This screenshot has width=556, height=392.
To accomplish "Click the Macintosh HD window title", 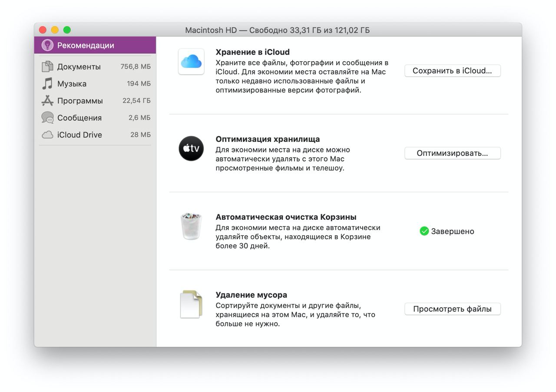I will click(x=278, y=30).
